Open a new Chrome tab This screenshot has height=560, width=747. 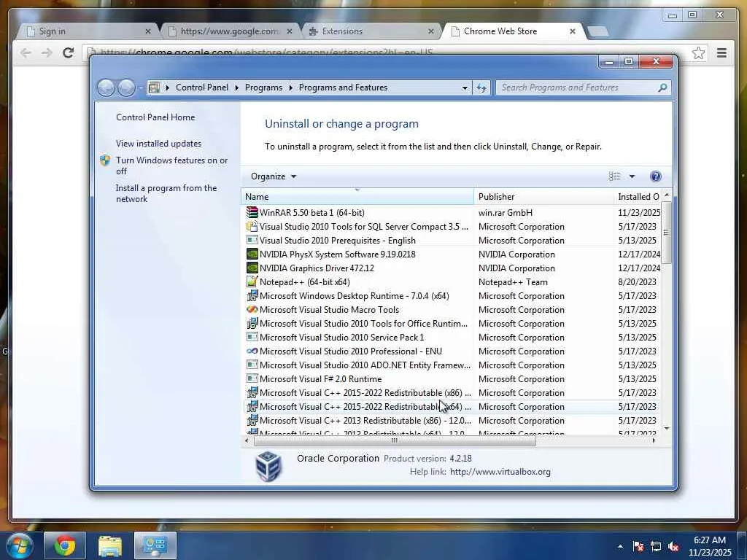597,31
